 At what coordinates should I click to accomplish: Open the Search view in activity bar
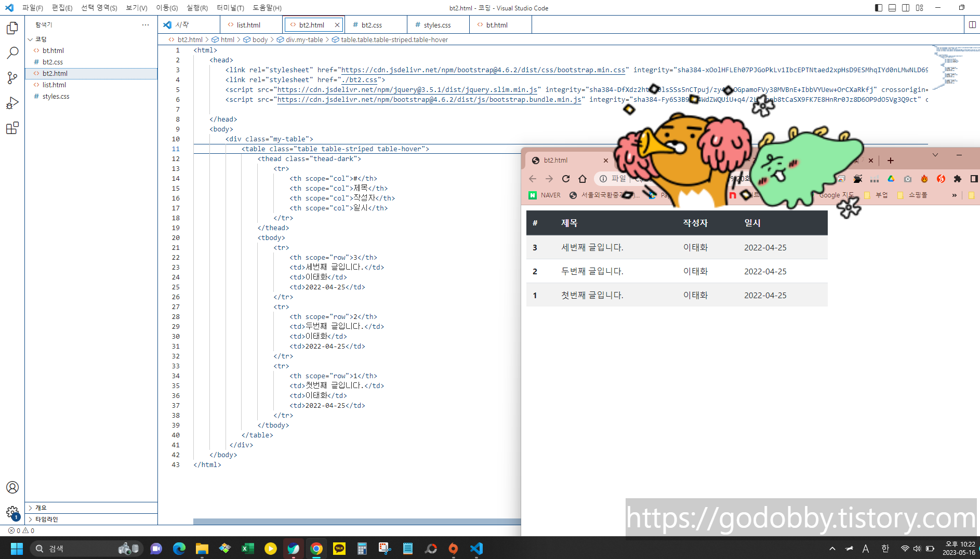point(12,53)
